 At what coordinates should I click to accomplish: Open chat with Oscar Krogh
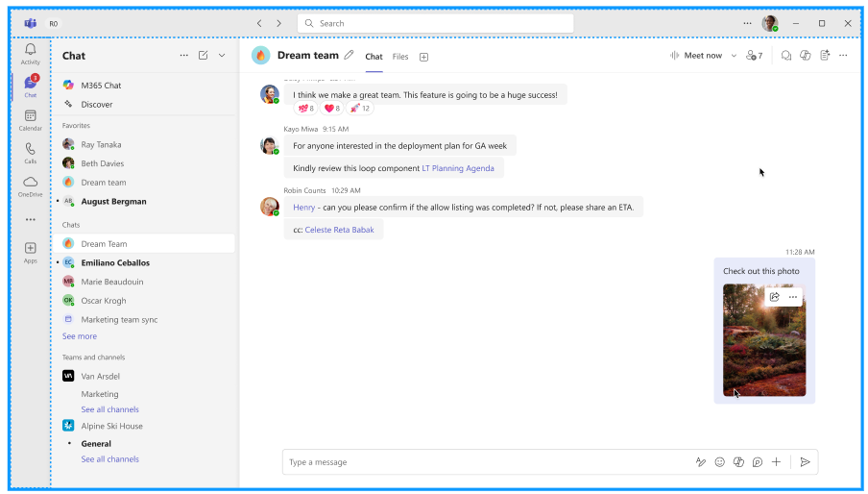(x=143, y=300)
